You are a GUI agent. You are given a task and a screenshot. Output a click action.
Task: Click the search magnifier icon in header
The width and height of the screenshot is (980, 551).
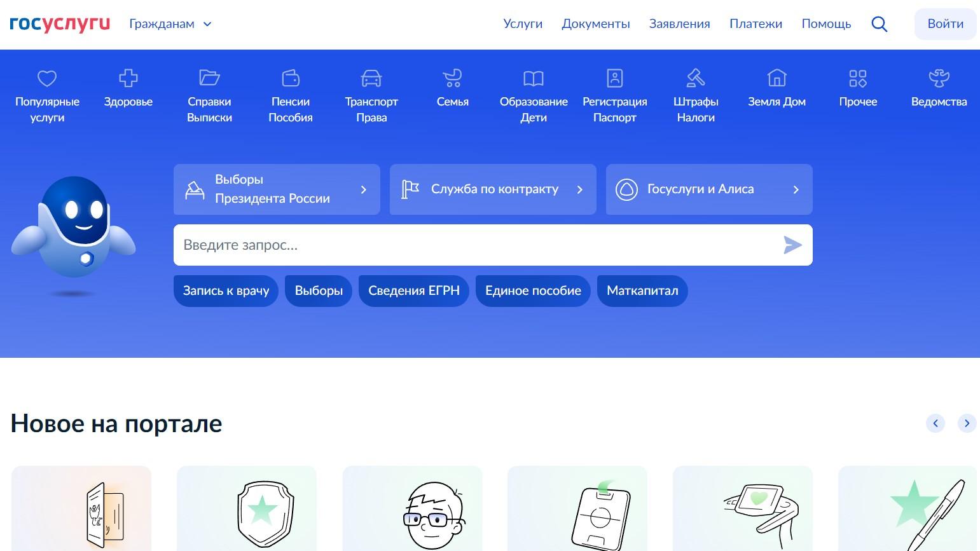click(880, 24)
